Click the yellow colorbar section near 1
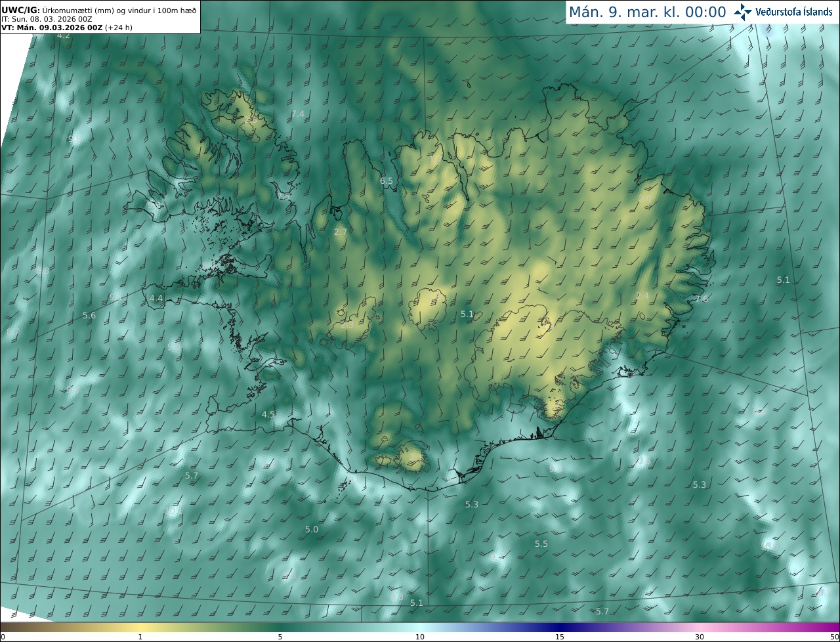840x642 pixels. click(x=140, y=627)
